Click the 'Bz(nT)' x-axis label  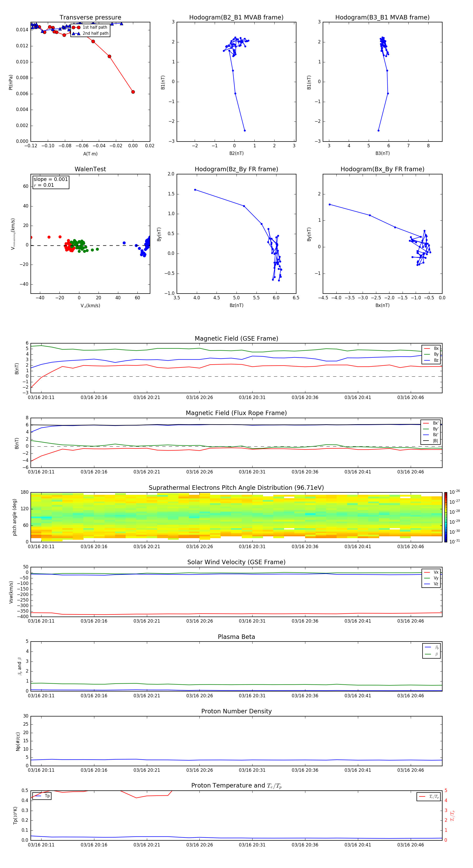pyautogui.click(x=236, y=305)
